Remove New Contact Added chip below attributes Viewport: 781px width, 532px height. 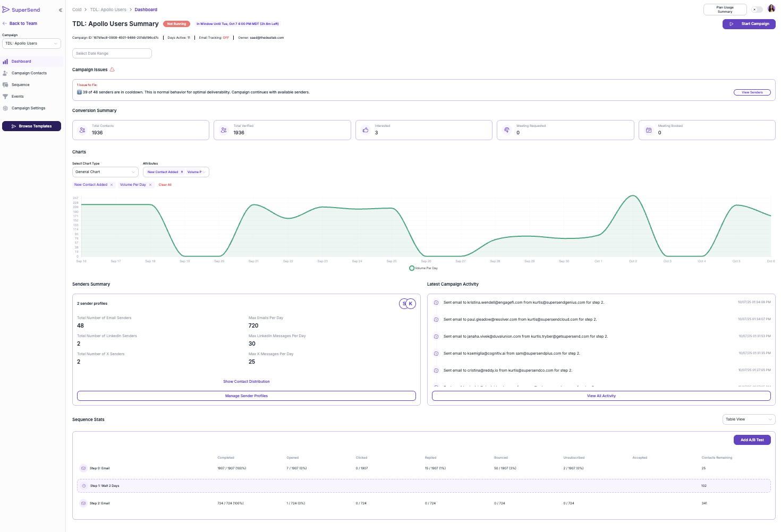click(112, 185)
